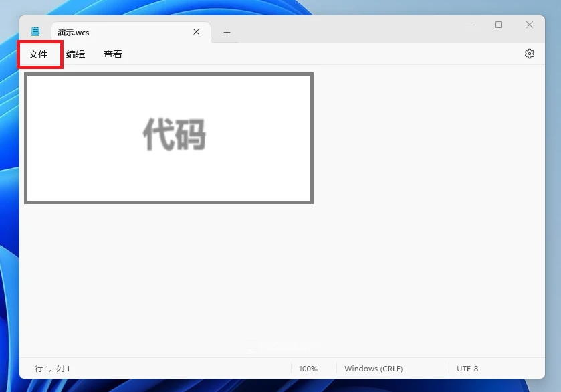Open Notepad settings gear icon
The image size is (561, 392).
pyautogui.click(x=529, y=54)
